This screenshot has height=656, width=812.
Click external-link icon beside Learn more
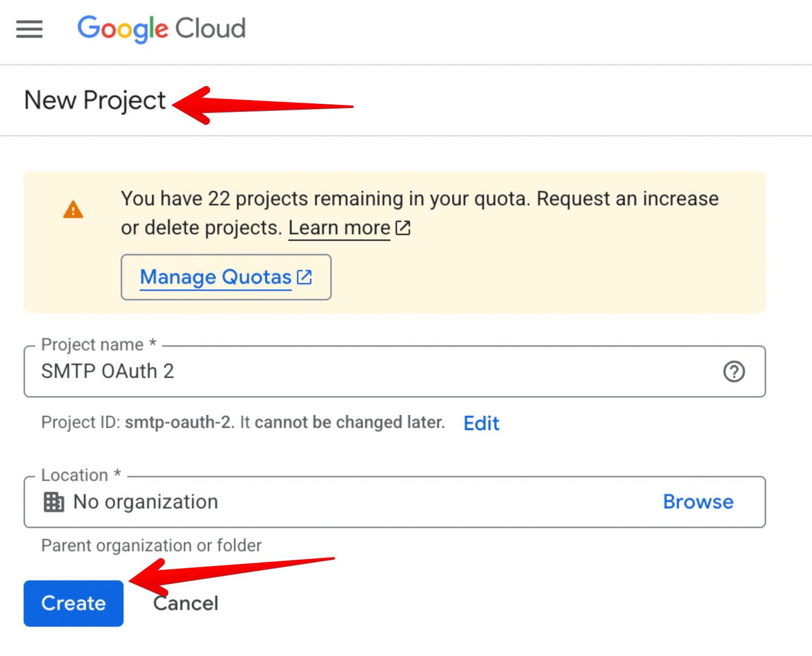(x=403, y=228)
